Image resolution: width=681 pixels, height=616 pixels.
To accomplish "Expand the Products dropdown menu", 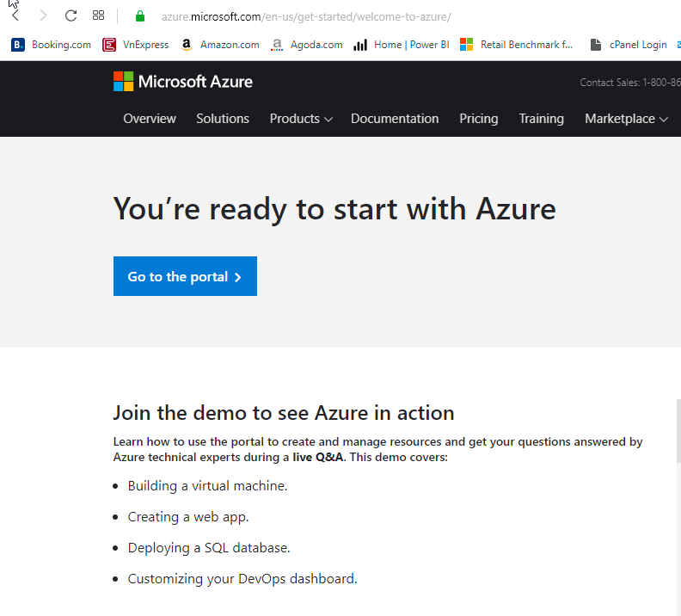I will pos(301,119).
